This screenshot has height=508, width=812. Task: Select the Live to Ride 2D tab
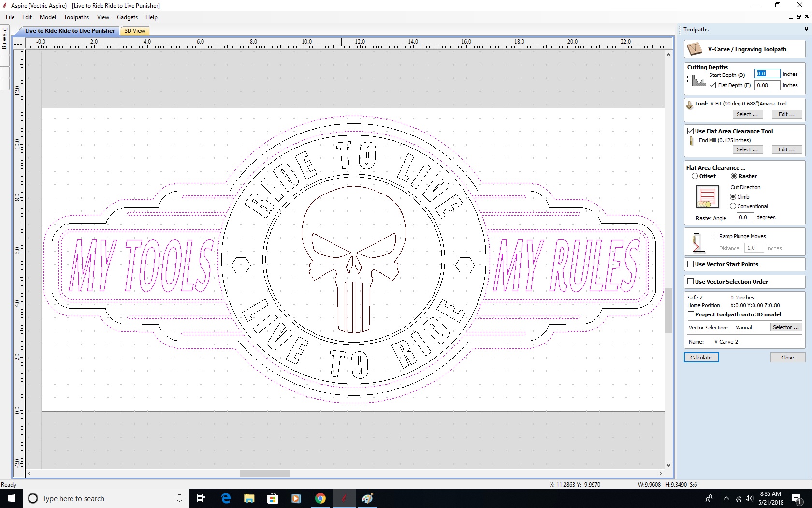70,31
